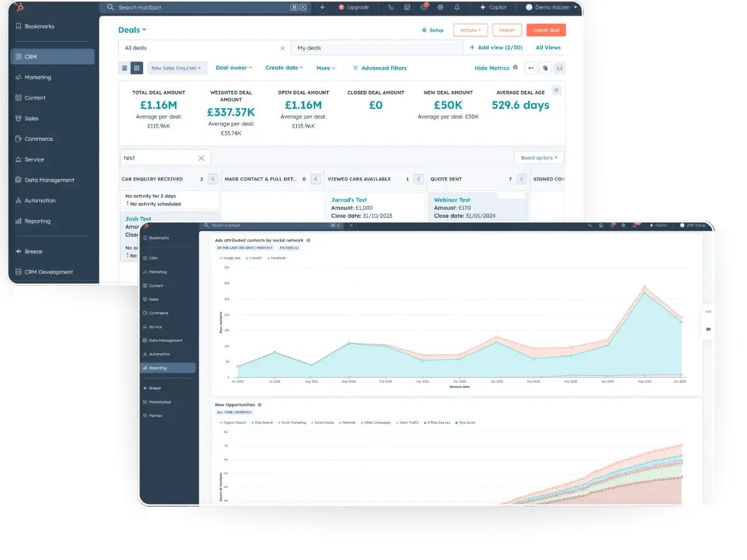Open the metrics panel settings icon
747x560 pixels.
pyautogui.click(x=557, y=90)
